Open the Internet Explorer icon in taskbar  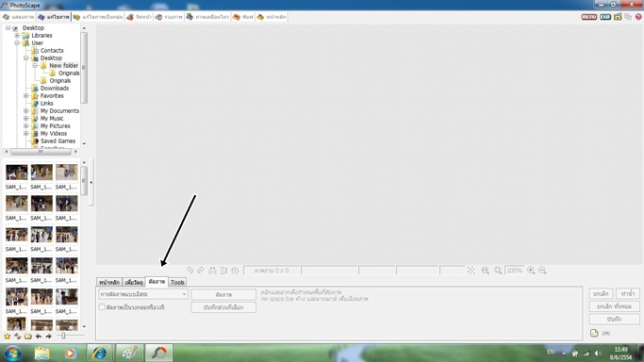pyautogui.click(x=99, y=353)
